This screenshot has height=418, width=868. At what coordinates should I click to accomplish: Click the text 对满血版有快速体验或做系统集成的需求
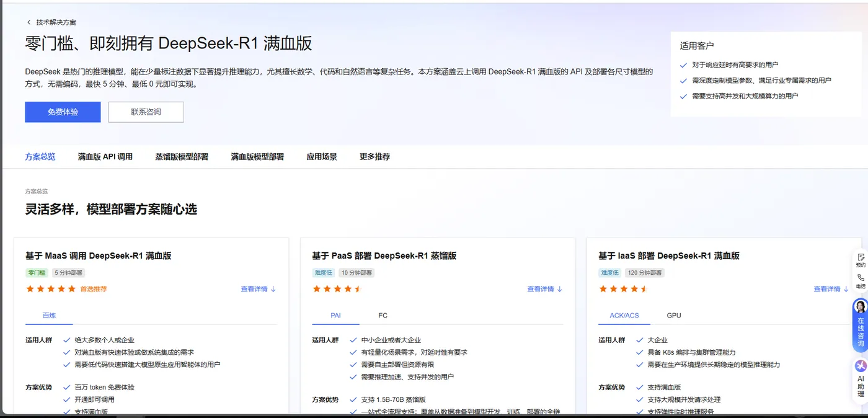[x=135, y=352]
